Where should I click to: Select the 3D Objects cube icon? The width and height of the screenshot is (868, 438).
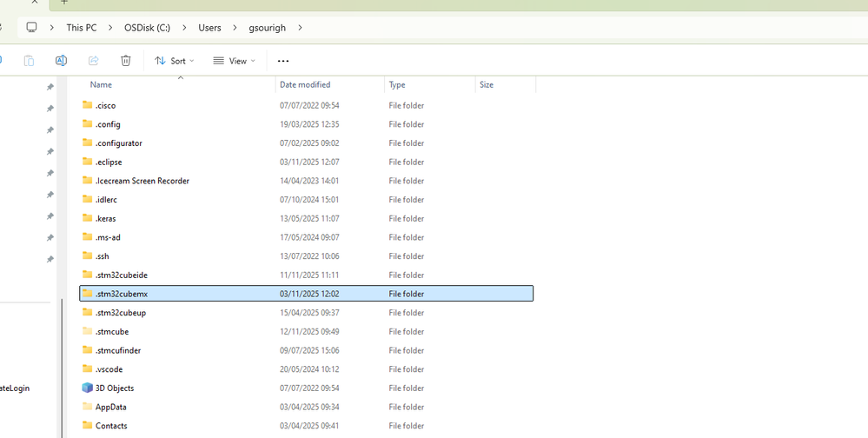coord(87,388)
